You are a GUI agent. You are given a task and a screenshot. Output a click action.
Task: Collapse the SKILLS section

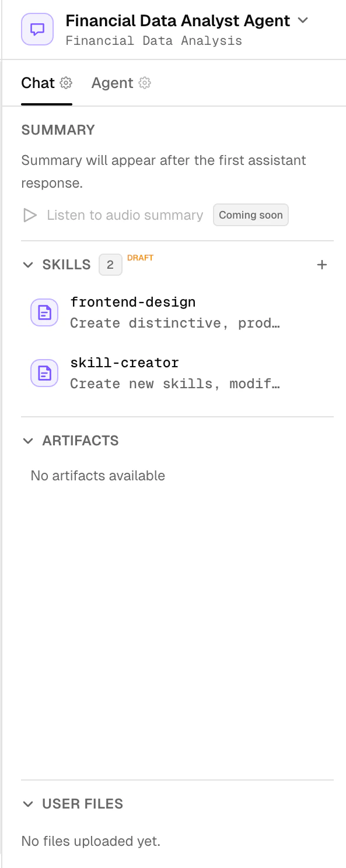[x=28, y=265]
